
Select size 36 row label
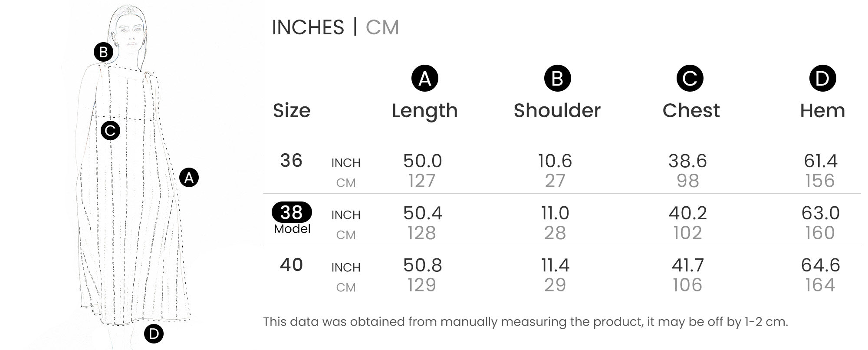click(291, 161)
